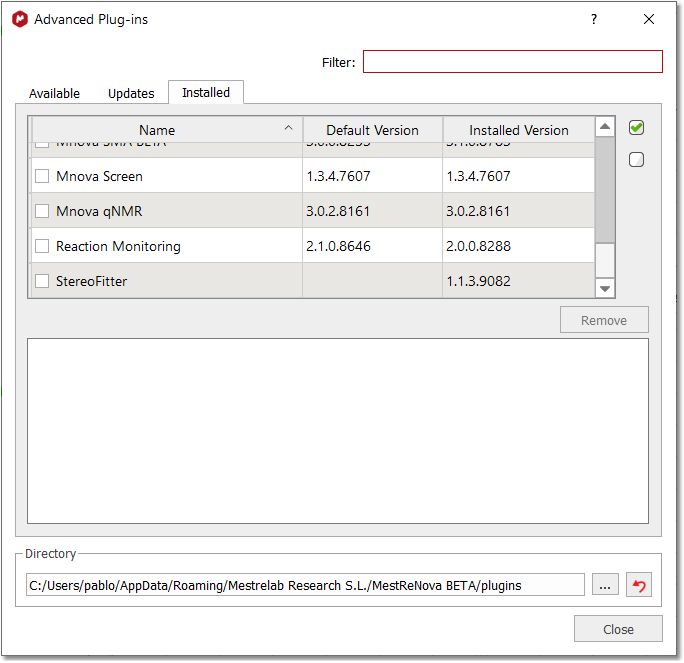Tick the Mnova qNMR checkbox
Viewport: 684px width, 663px height.
pos(42,211)
